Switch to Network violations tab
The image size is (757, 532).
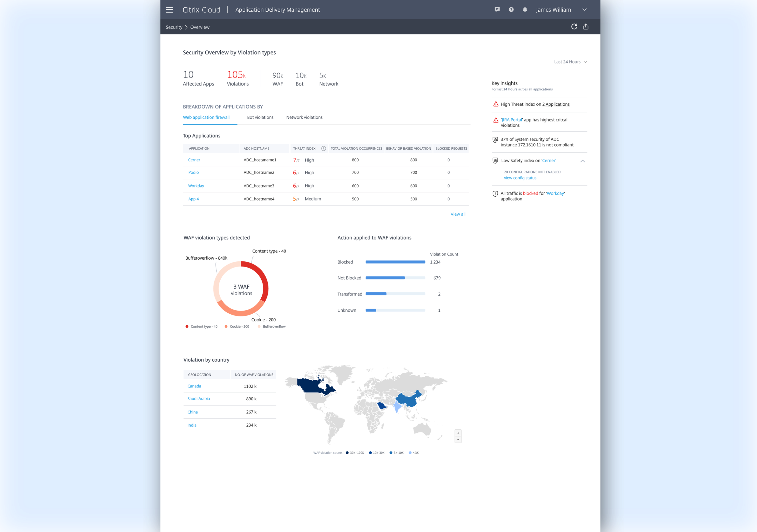(304, 117)
